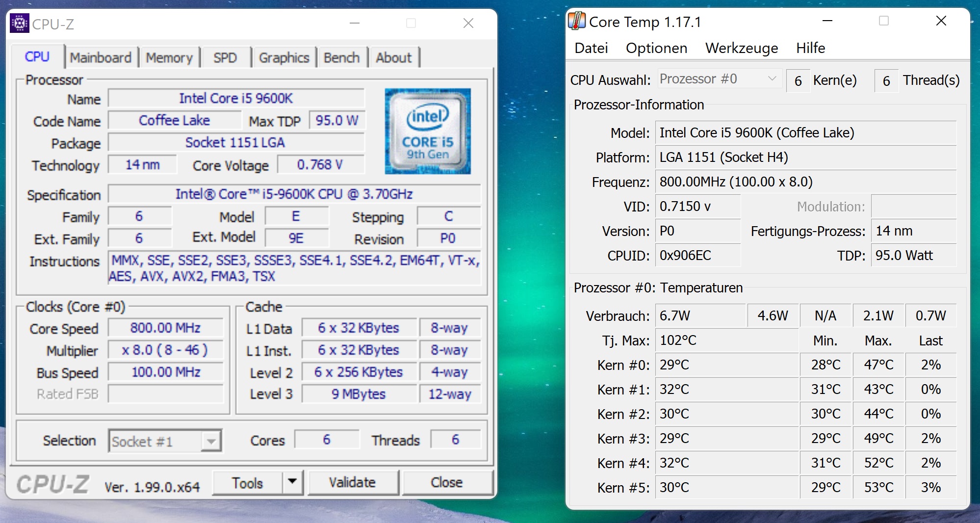Close the Core Temp window
Screen dimensions: 980x523
tap(941, 21)
